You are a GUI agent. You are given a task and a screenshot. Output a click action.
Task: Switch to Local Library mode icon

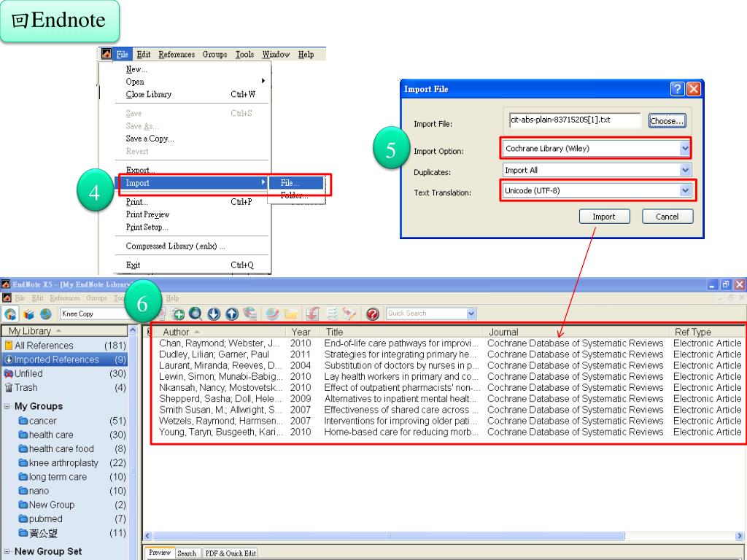click(x=28, y=314)
